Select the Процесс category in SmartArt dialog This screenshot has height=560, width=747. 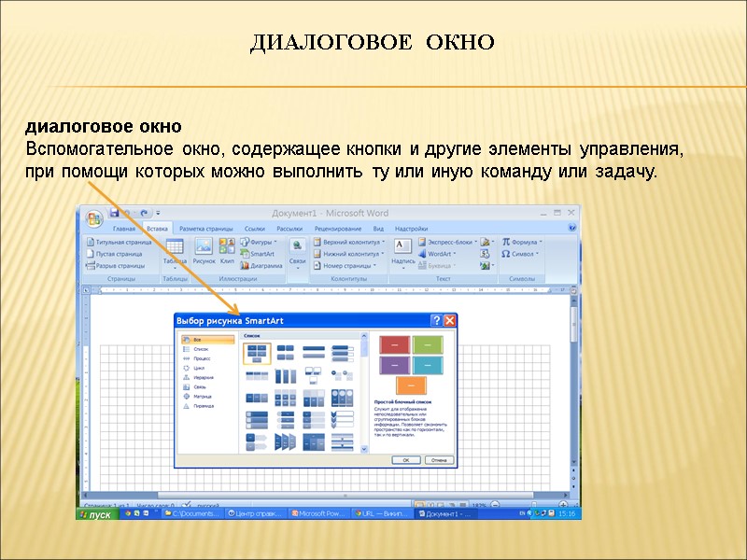click(x=203, y=359)
